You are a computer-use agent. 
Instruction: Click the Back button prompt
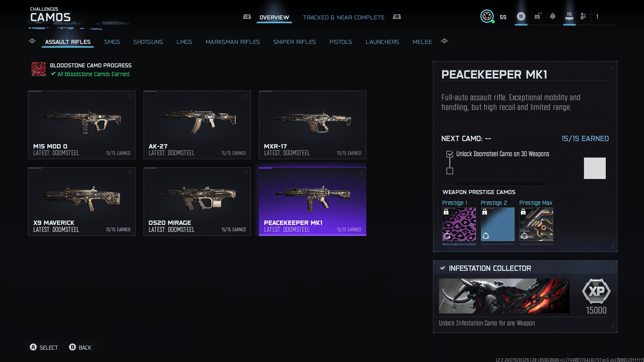(x=80, y=347)
